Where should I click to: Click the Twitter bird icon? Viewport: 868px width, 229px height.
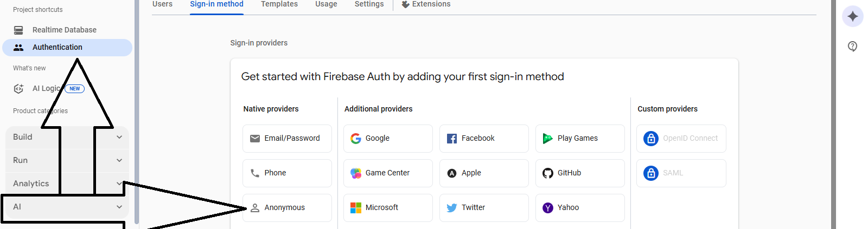452,208
